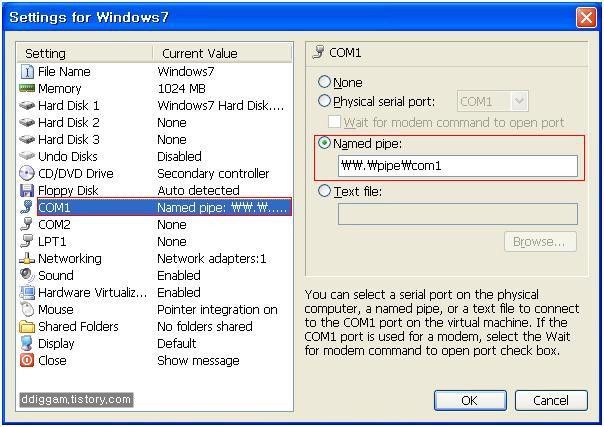Viewport: 604px width, 427px height.
Task: Click the Sound speaker icon
Action: coord(27,275)
